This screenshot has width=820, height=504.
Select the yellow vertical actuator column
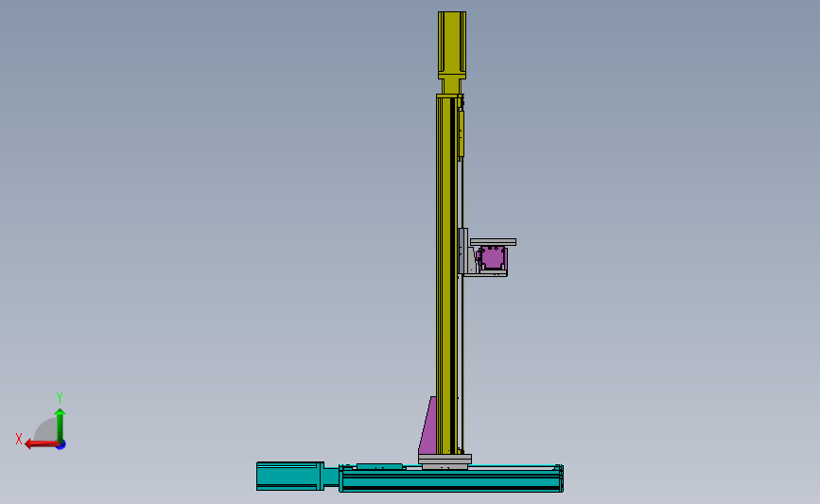(x=447, y=274)
